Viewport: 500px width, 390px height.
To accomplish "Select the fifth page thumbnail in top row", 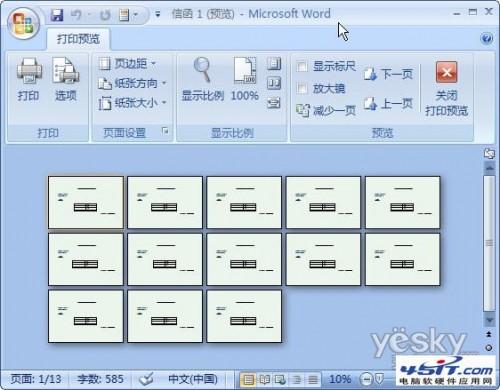I will click(403, 202).
